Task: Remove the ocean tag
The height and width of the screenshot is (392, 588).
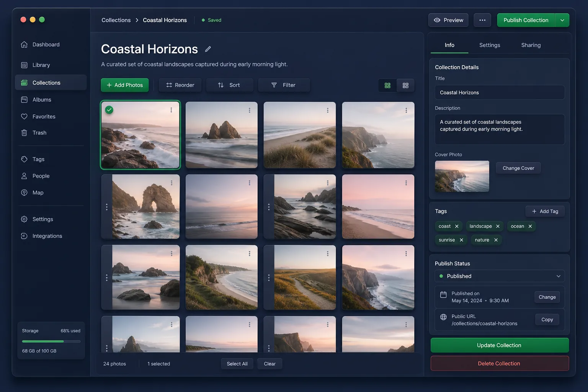Action: [530, 226]
